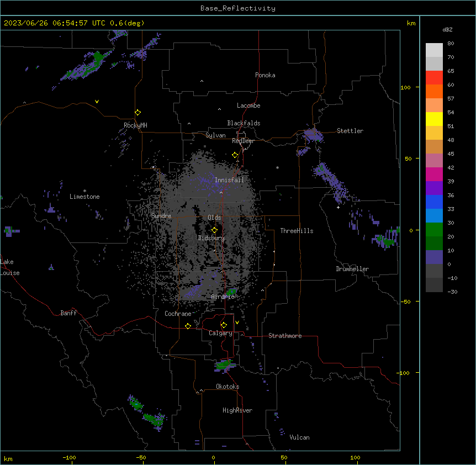The height and width of the screenshot is (465, 476).
Task: Click the yellow diamond marker above RockyMH
Action: coord(138,113)
